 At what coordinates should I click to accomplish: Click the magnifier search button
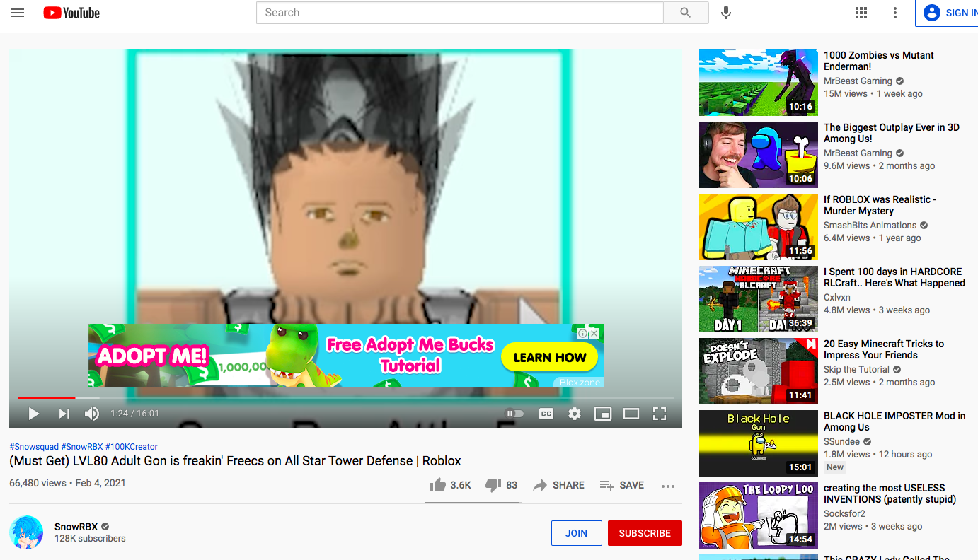click(x=686, y=13)
